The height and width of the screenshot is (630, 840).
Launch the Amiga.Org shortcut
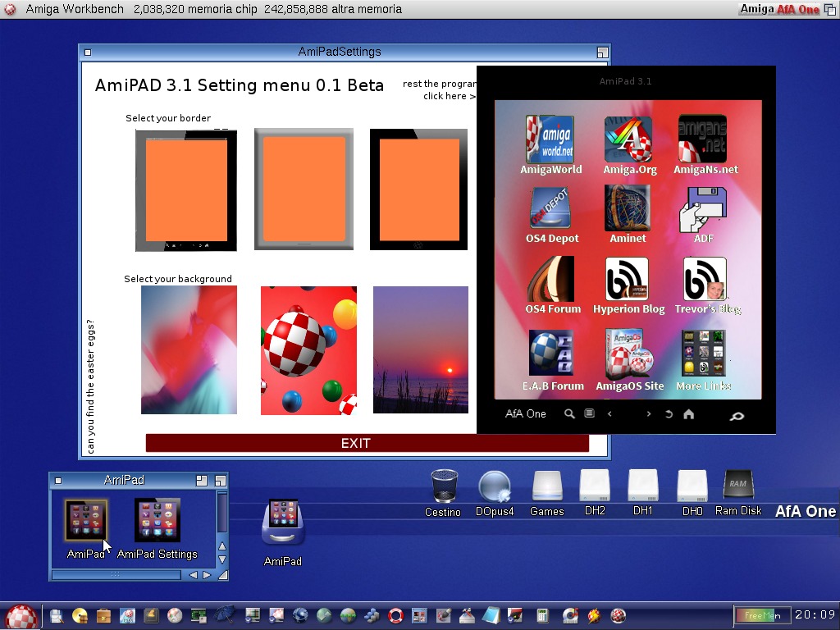coord(628,140)
